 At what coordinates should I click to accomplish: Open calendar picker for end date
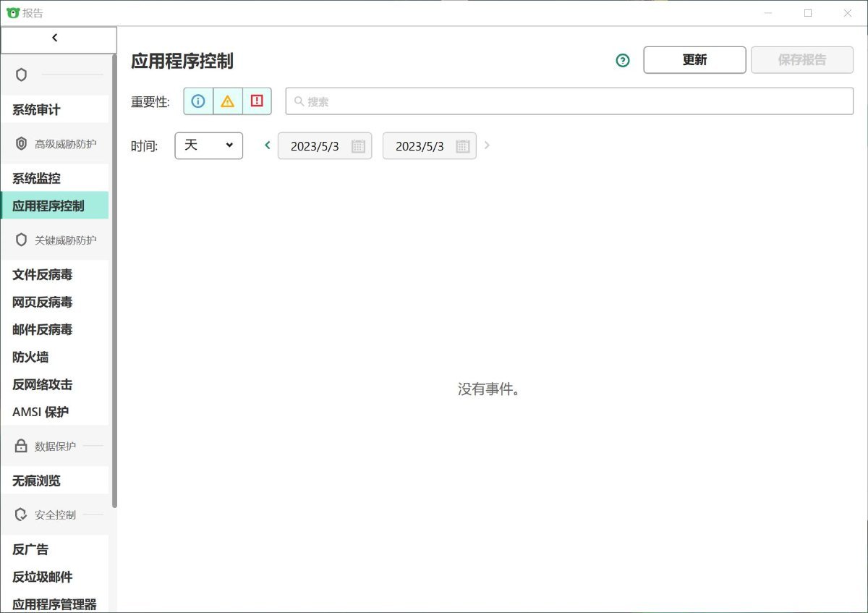pyautogui.click(x=463, y=146)
